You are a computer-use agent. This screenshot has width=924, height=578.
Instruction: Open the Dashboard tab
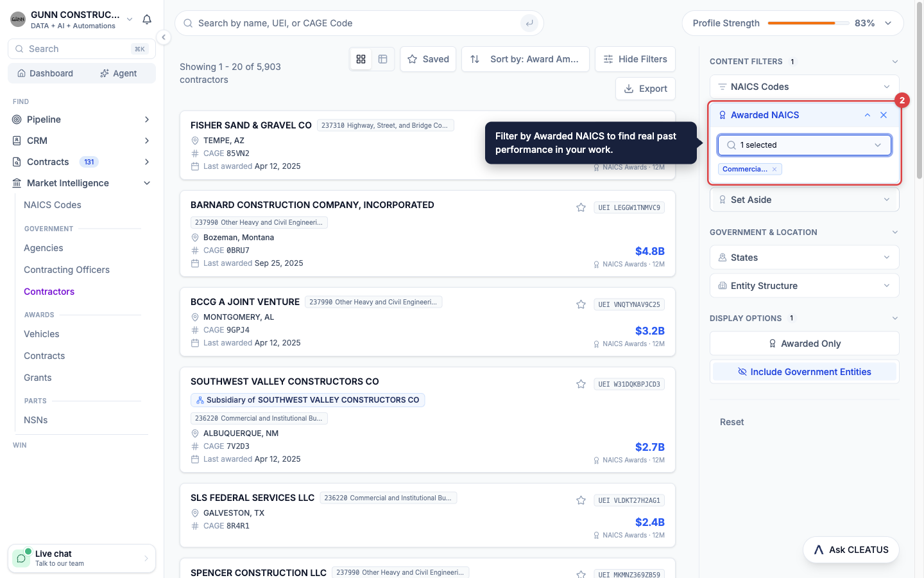click(45, 73)
